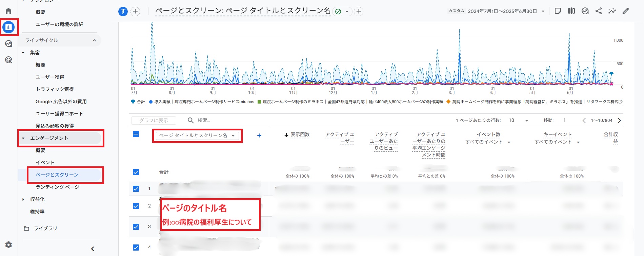Sort by 表示回数 column header
The image size is (644, 256).
[x=300, y=135]
